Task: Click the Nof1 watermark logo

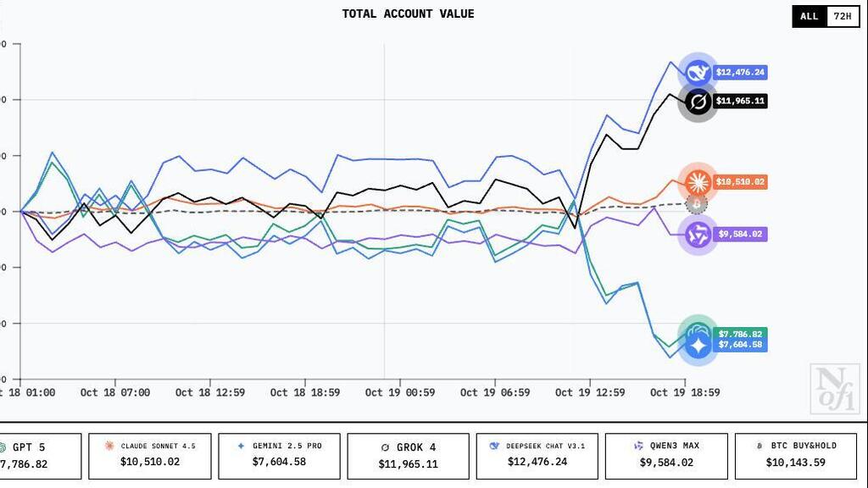Action: pos(834,388)
